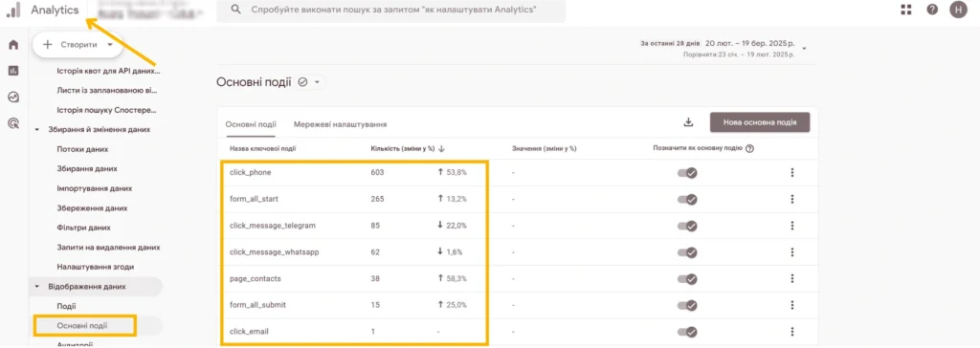Click the Нова основна подія button
980x348 pixels.
760,122
